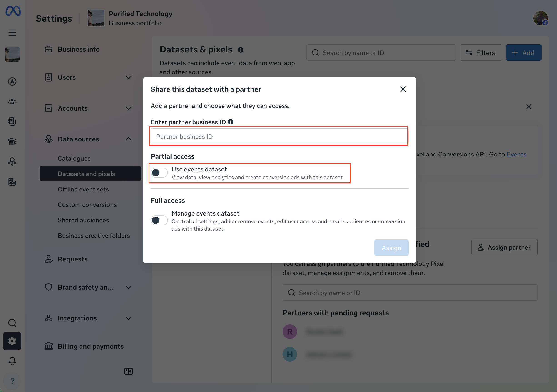Open the notifications bell icon

coord(12,361)
